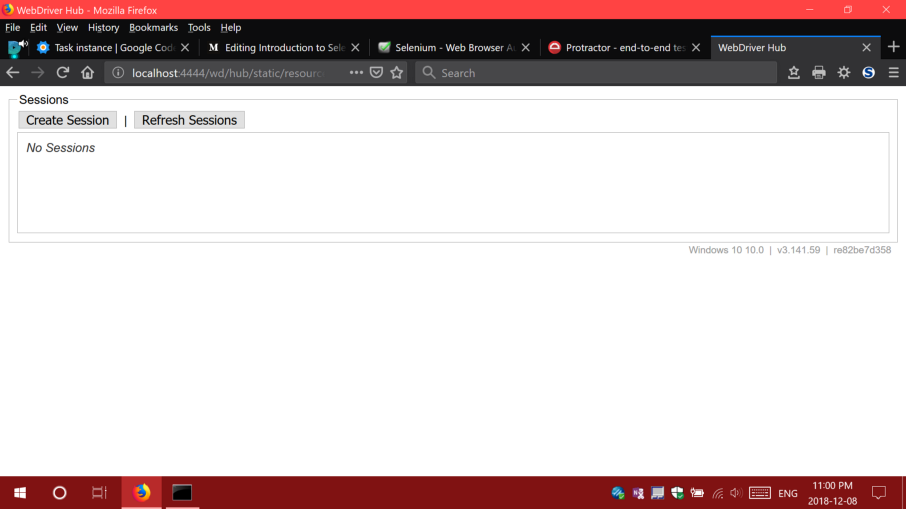Open page actions three-dot menu

point(356,73)
